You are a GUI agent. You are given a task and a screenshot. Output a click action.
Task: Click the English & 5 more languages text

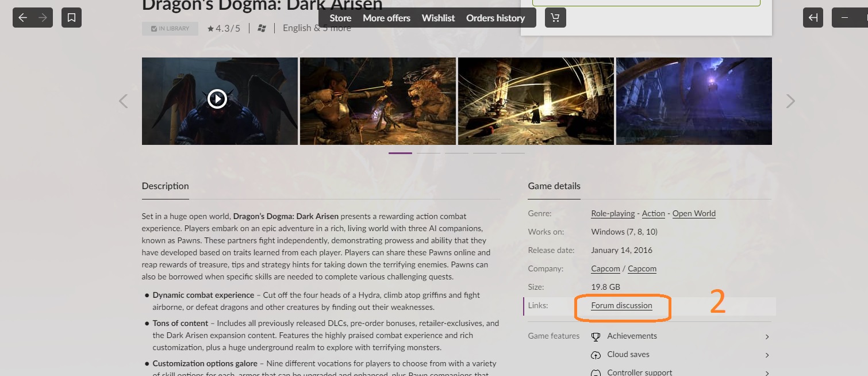click(317, 28)
